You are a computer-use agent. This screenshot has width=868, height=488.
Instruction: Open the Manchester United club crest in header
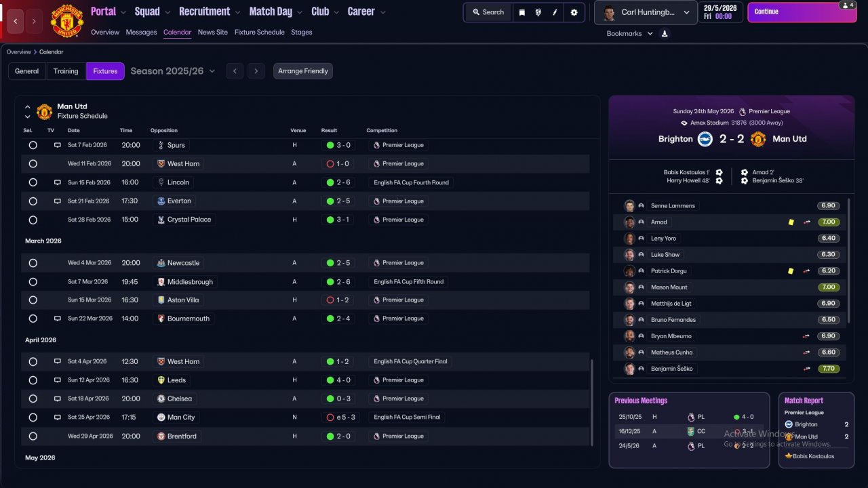68,21
